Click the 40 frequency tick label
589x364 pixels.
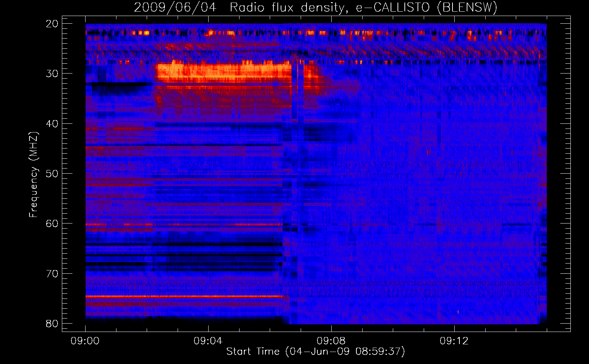click(x=52, y=124)
